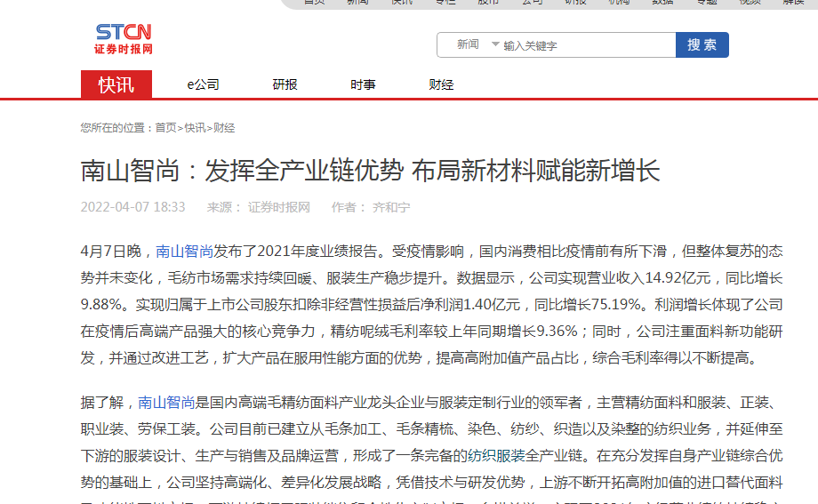Select the red 快讯 tab
The image size is (818, 504).
116,84
